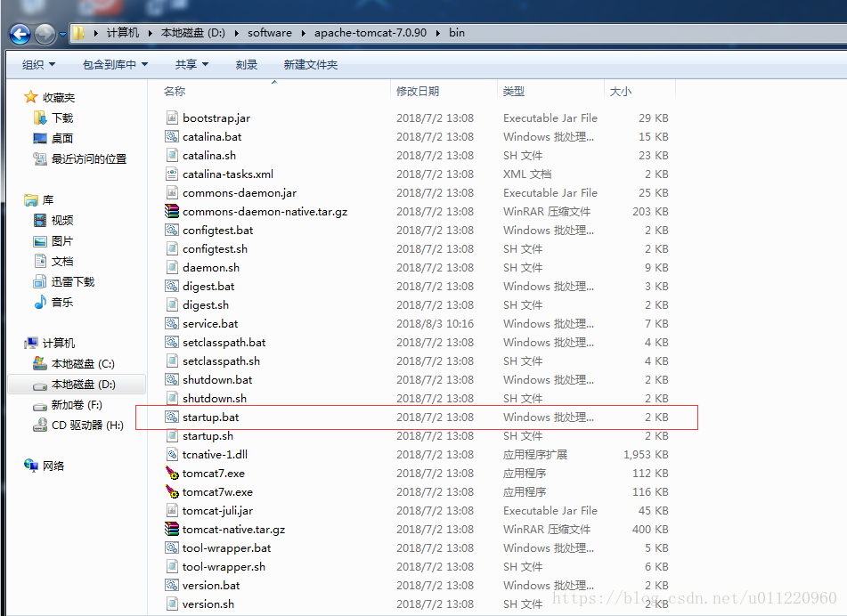
Task: Click the Back navigation arrow
Action: (x=20, y=35)
